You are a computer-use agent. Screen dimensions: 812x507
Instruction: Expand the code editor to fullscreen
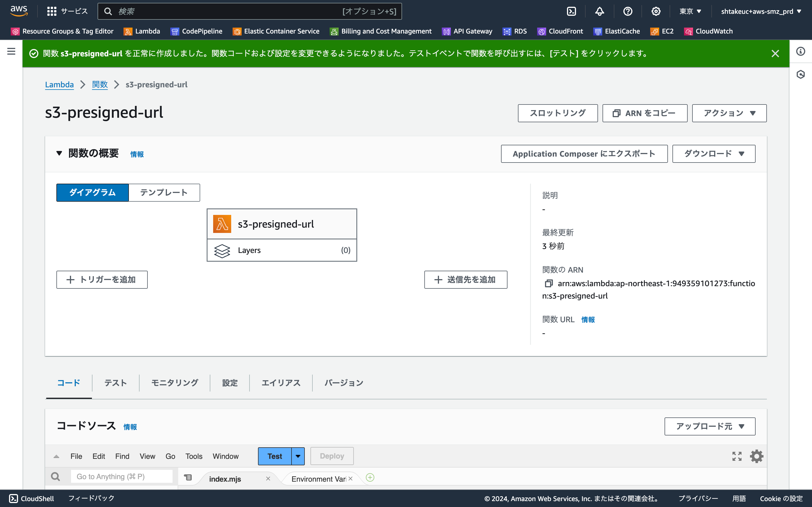click(x=737, y=456)
